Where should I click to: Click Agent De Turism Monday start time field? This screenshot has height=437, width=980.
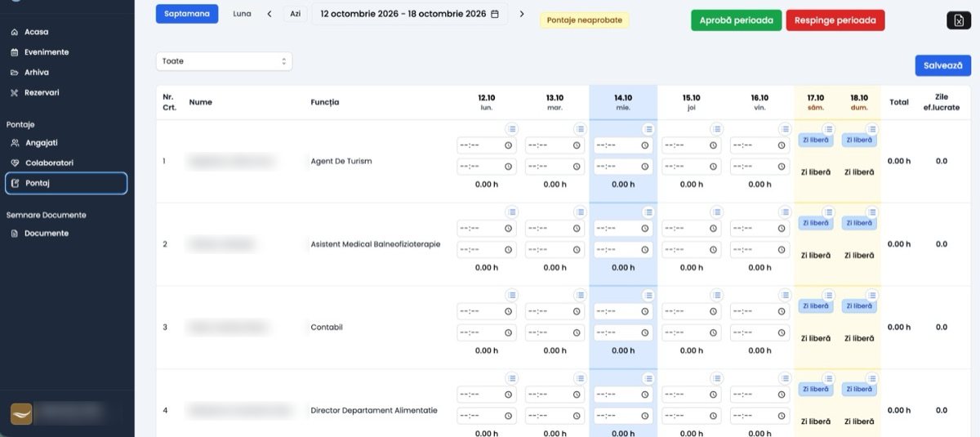coord(486,145)
